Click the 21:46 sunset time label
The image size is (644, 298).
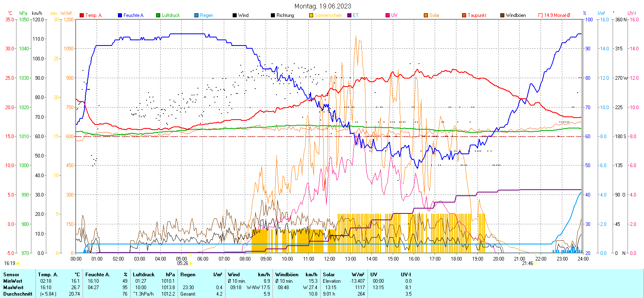(x=527, y=263)
